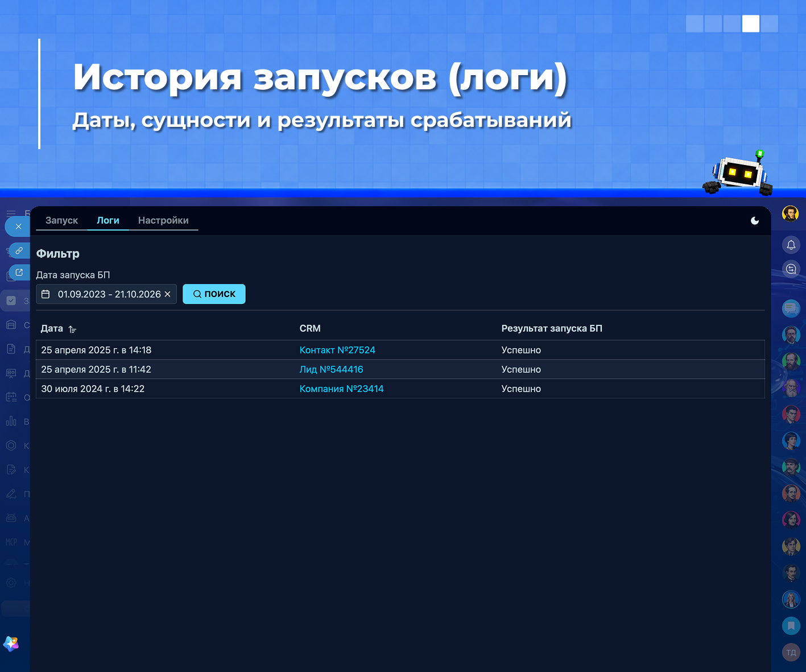Open notifications bell icon
Viewport: 806px width, 672px height.
[x=791, y=245]
